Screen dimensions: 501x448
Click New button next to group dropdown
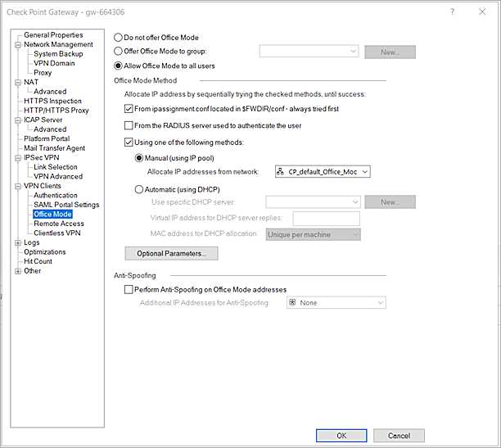tap(390, 52)
